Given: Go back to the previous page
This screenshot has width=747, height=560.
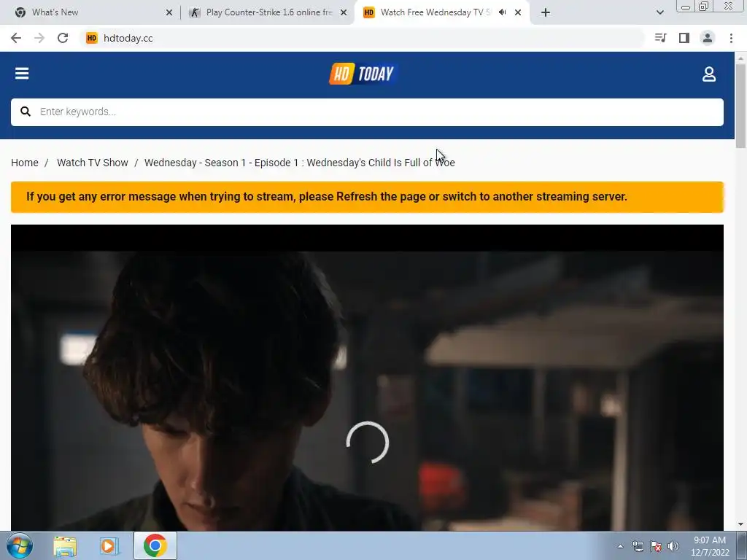Looking at the screenshot, I should point(16,38).
